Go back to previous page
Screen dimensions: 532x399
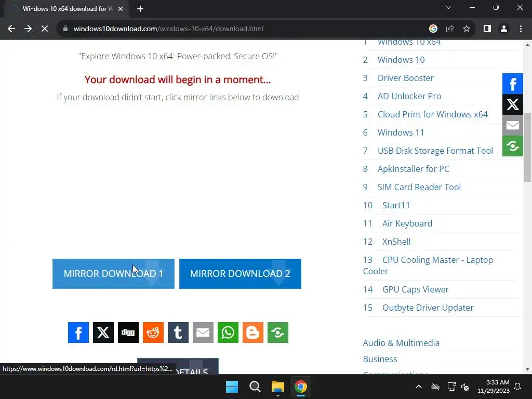pos(11,29)
